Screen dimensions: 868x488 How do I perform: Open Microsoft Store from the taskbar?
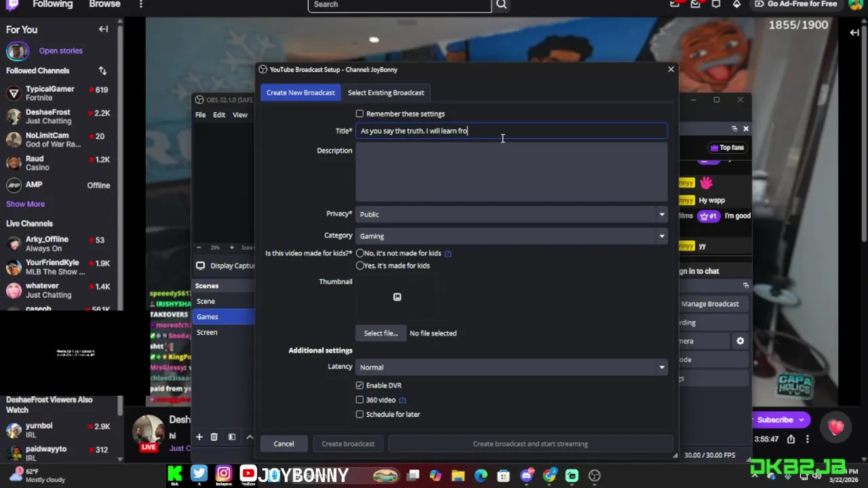click(x=503, y=476)
